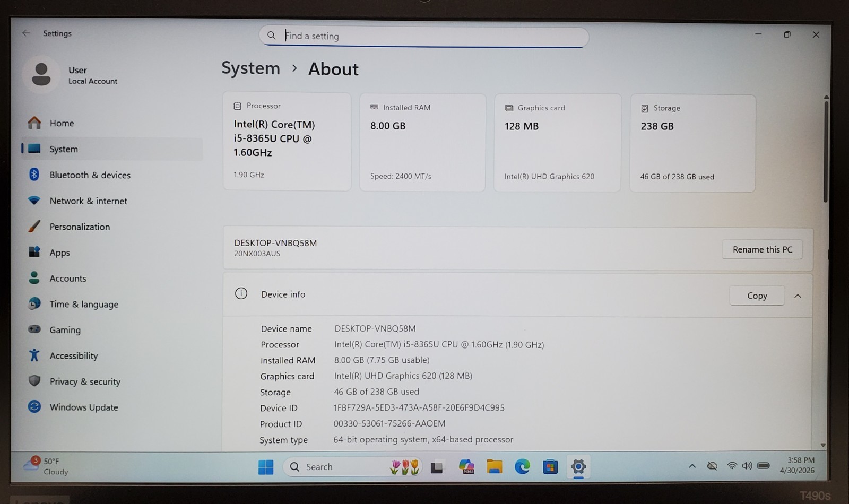Click the Storage card
The width and height of the screenshot is (849, 504).
tap(692, 143)
